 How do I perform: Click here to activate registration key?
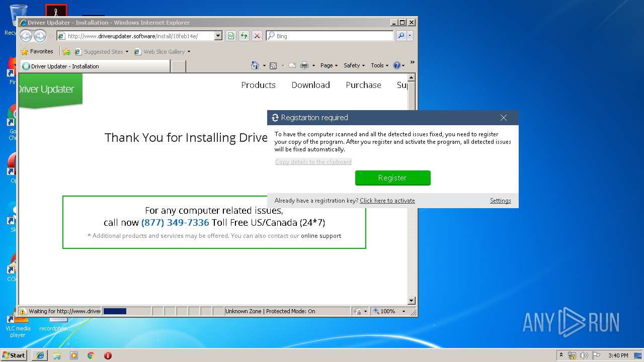(x=387, y=201)
